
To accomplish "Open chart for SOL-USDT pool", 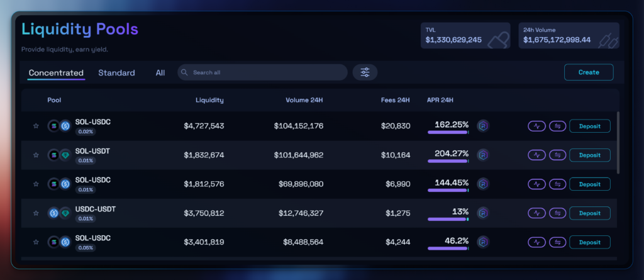I will (x=536, y=155).
